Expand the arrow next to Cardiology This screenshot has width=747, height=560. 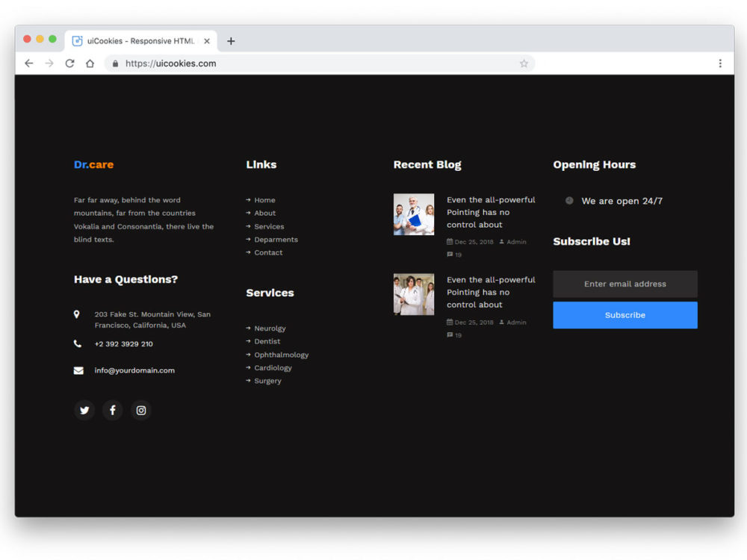click(x=249, y=367)
